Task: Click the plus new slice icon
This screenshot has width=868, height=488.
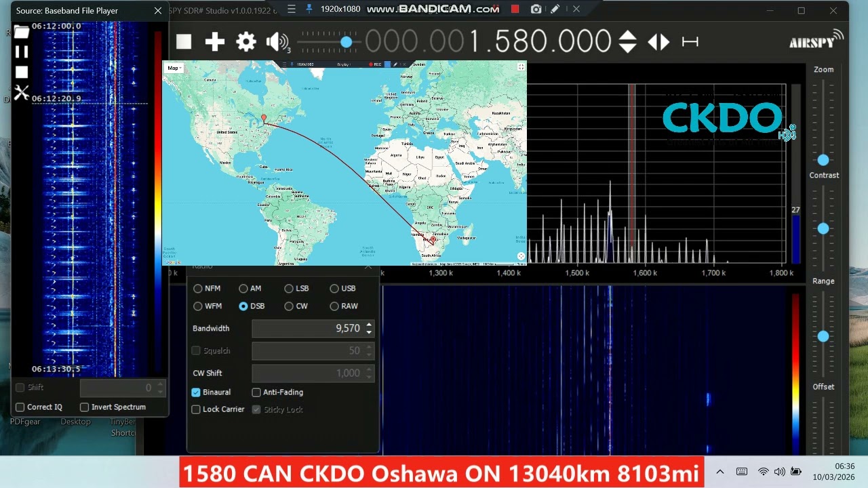Action: [x=215, y=42]
